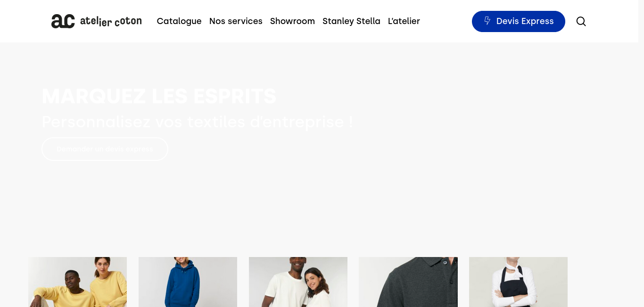Open the Catalogue menu
The width and height of the screenshot is (644, 307).
179,21
